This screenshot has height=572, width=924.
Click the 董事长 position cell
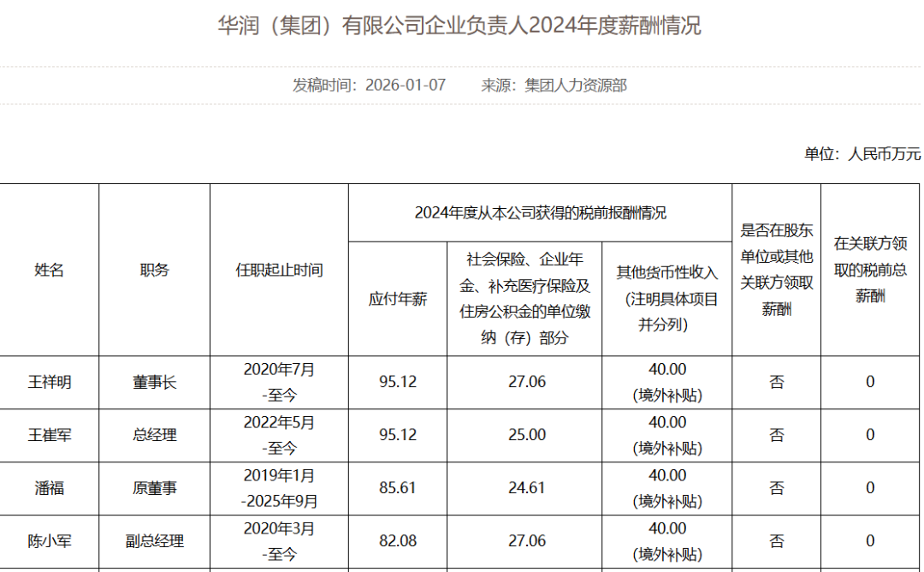[155, 382]
